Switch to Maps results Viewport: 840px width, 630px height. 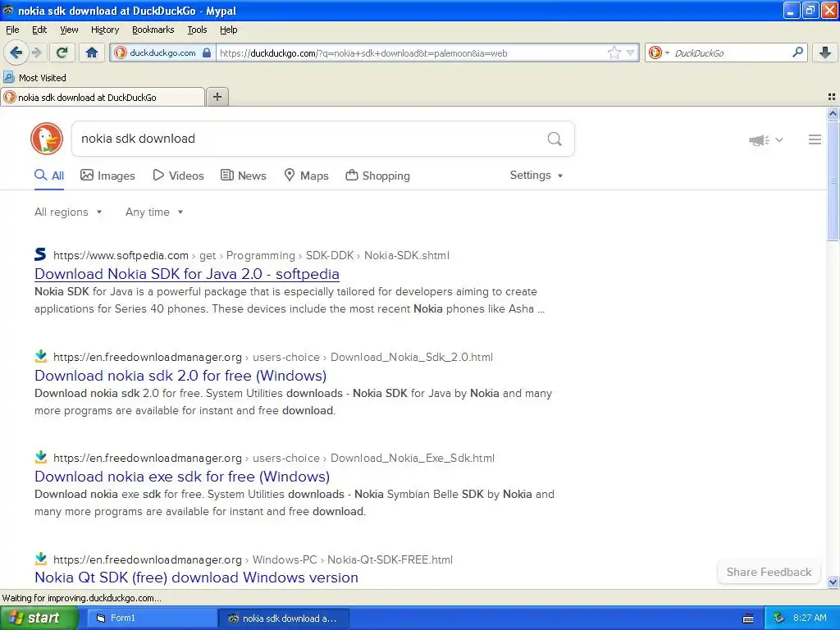tap(306, 176)
